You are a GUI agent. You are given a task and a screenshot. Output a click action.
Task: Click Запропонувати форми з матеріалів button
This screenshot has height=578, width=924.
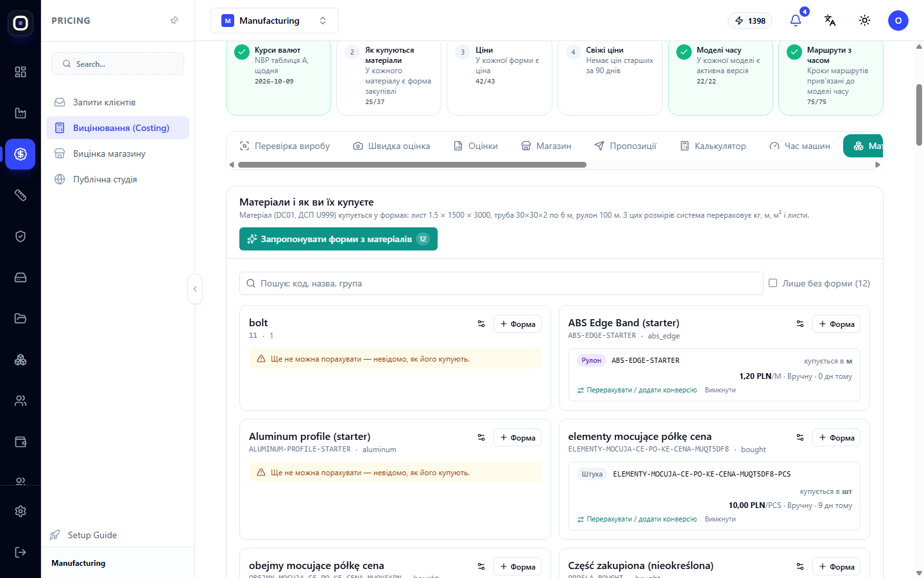coord(338,239)
